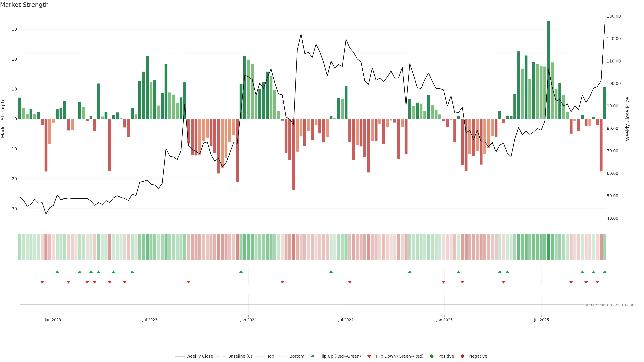The image size is (644, 362).
Task: Click the Market Strength chart title
Action: [24, 5]
